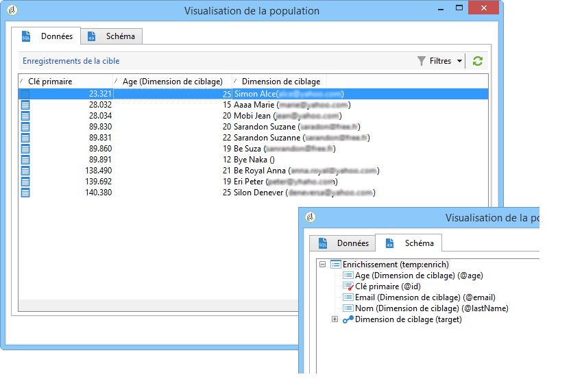Image resolution: width=571 pixels, height=392 pixels.
Task: Select the row icon for record 140.380
Action: click(25, 192)
